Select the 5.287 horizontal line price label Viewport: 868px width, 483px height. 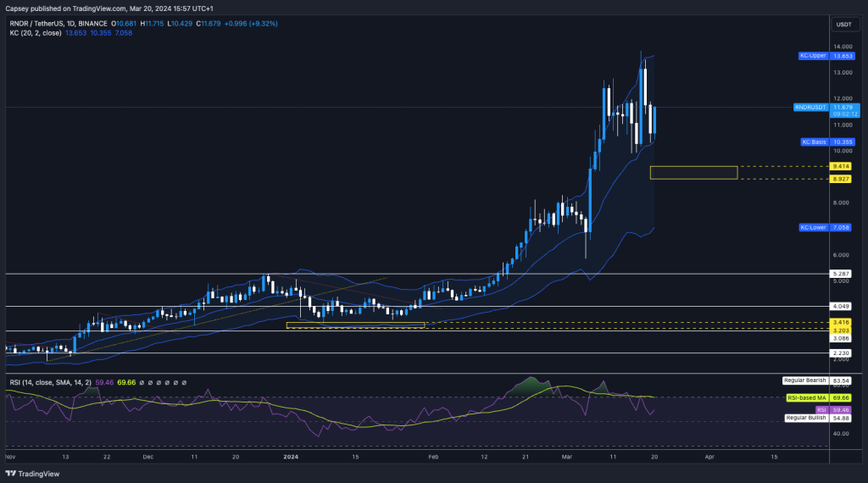tap(842, 274)
